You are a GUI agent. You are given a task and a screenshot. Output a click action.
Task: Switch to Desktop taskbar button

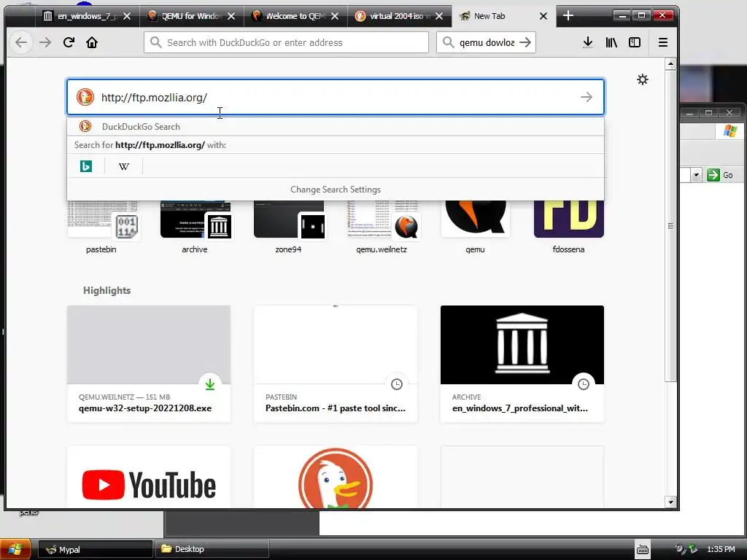tap(212, 550)
